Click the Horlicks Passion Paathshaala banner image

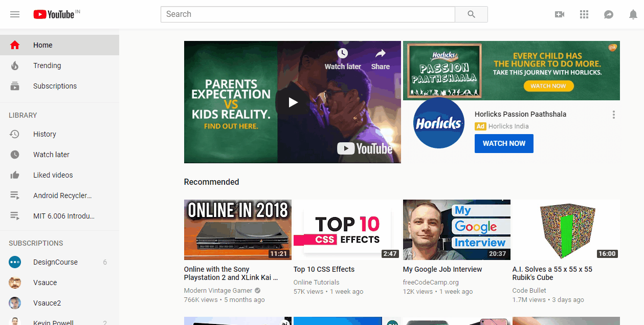click(512, 71)
